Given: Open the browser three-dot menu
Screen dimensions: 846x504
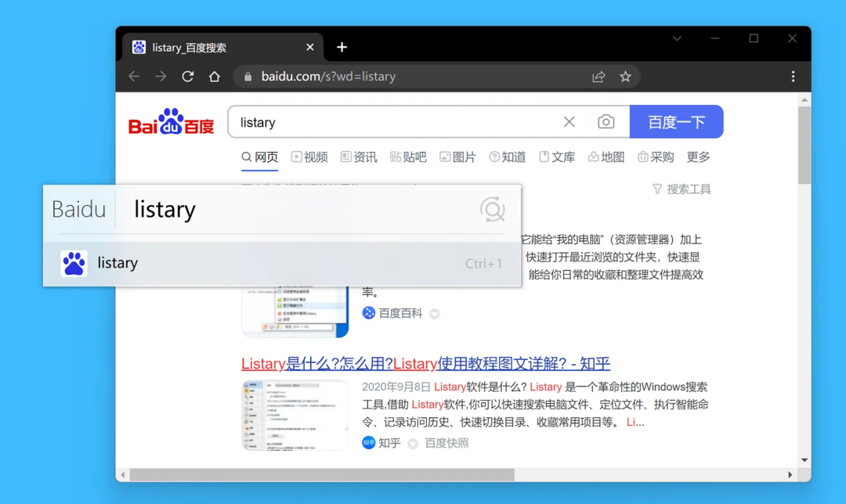Looking at the screenshot, I should click(x=793, y=76).
